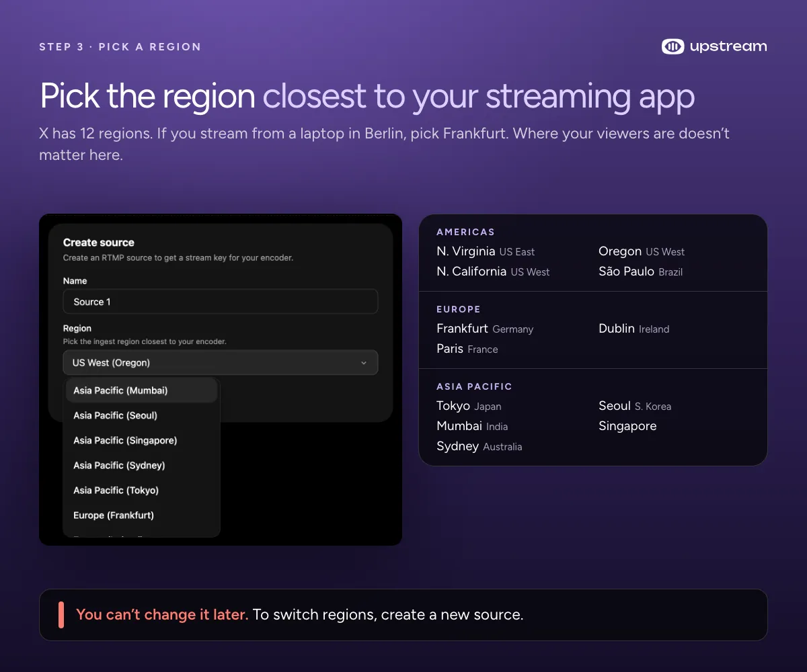Click the "You can't change it later." warning

click(162, 614)
